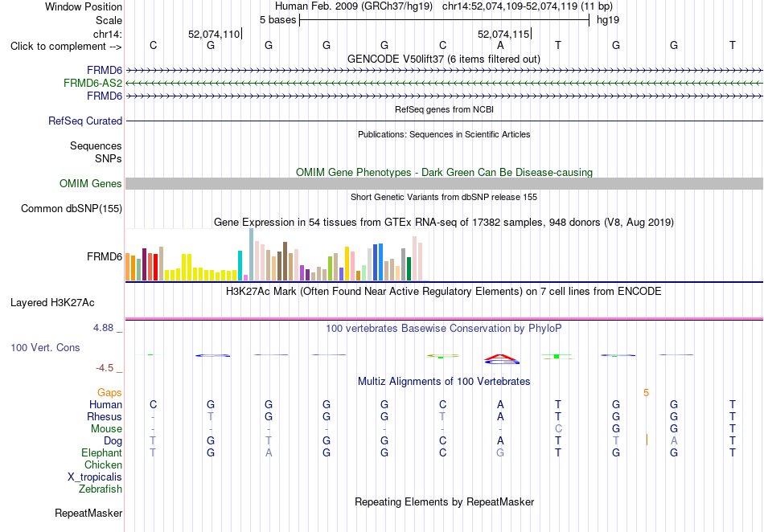Click the orange Gaps label
The height and width of the screenshot is (532, 764).
coord(109,392)
